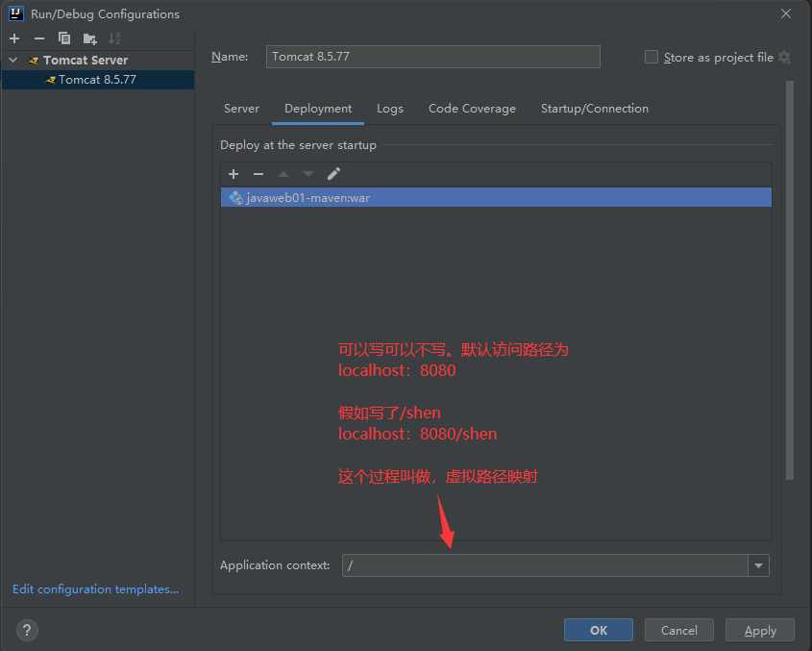Open the Startup/Connection tab
Image resolution: width=812 pixels, height=651 pixels.
point(595,109)
